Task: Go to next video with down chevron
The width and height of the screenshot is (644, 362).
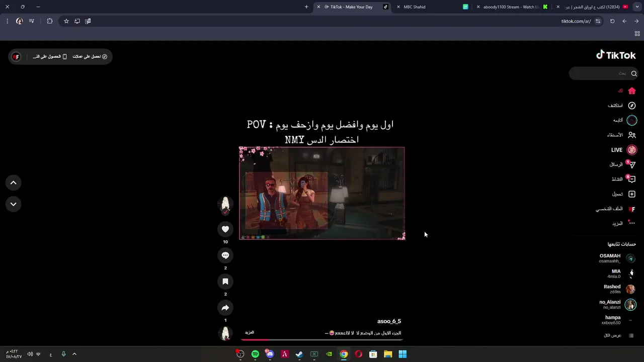Action: [x=14, y=204]
